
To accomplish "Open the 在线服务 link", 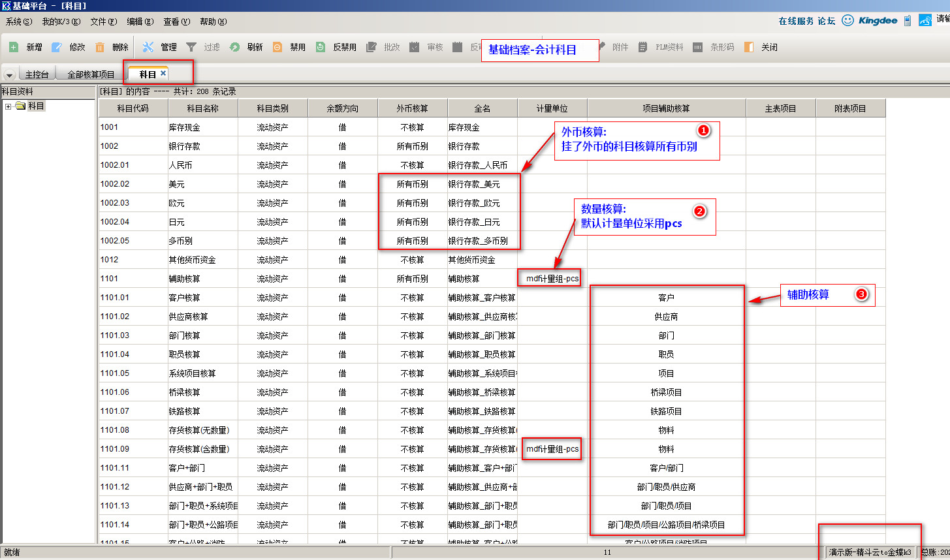I will [x=795, y=21].
